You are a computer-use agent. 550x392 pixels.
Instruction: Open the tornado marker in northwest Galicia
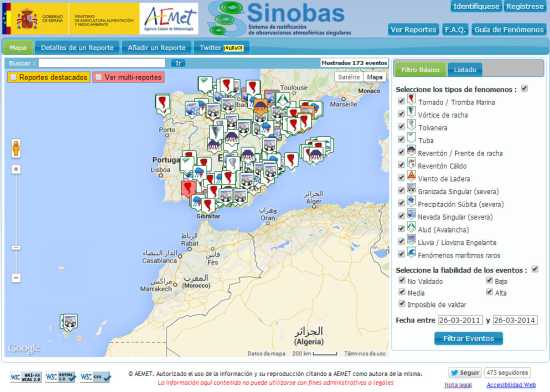pos(162,104)
